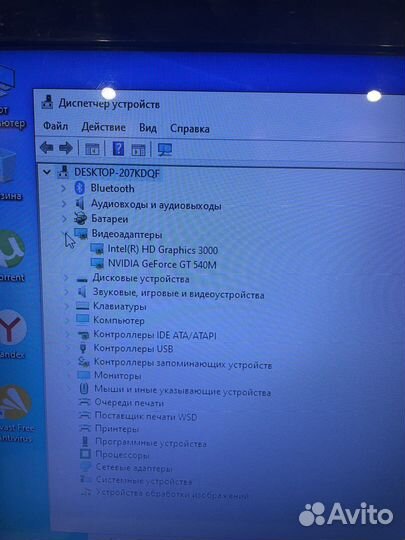Screen dimensions: 405x540
Task: Open the Вид menu
Action: (x=148, y=128)
